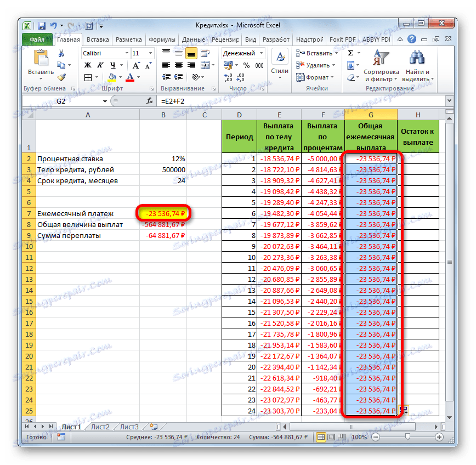Click the Decrease Decimal icon

click(240, 78)
